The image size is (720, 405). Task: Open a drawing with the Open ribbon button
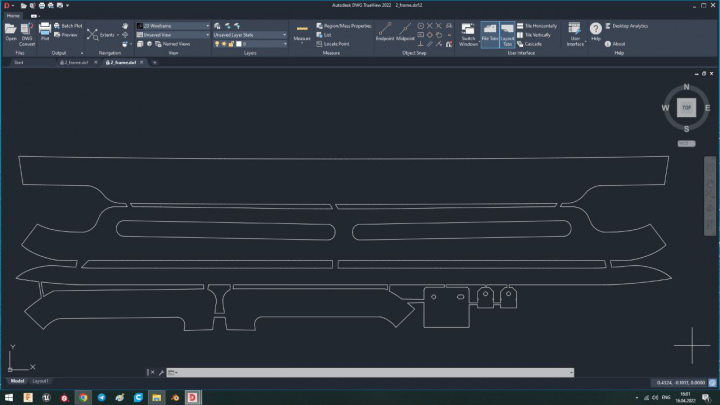(11, 32)
